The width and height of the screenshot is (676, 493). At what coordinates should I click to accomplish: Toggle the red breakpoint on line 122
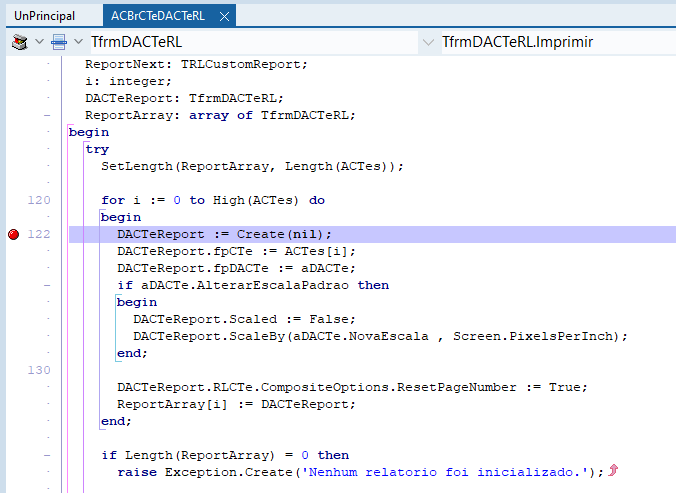[13, 234]
